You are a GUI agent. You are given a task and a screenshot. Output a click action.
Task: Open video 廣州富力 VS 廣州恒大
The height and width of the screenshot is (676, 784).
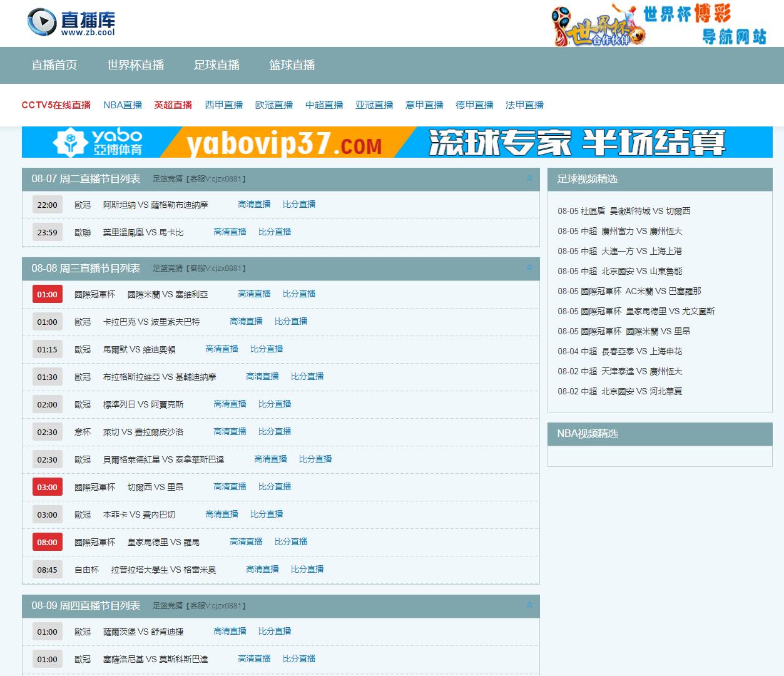[619, 232]
